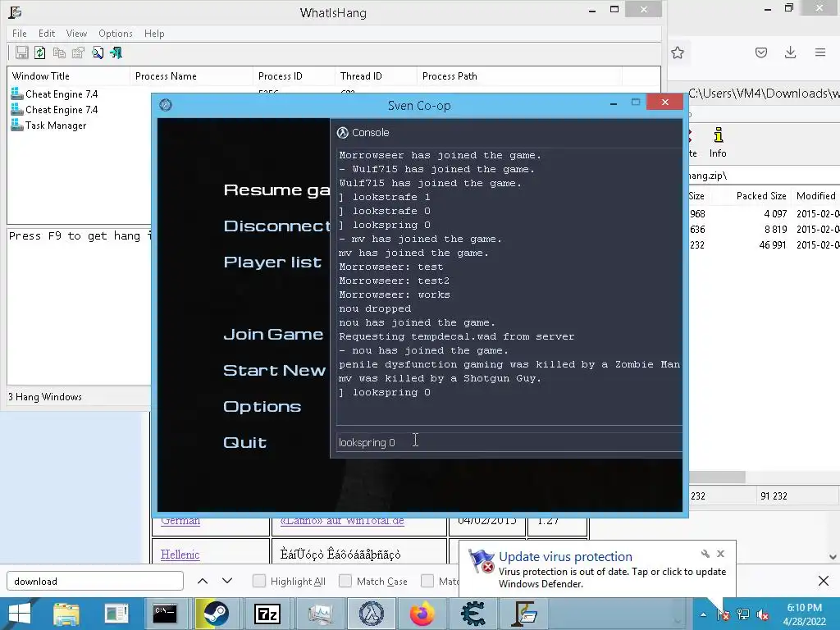The height and width of the screenshot is (630, 840).
Task: Switch to WhatIsHang taskbar icon
Action: 524,614
